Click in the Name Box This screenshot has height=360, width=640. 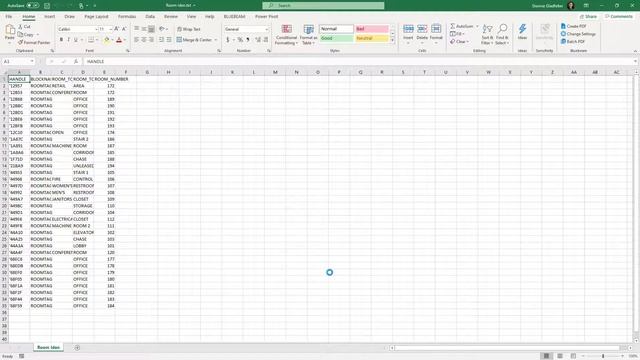18,61
